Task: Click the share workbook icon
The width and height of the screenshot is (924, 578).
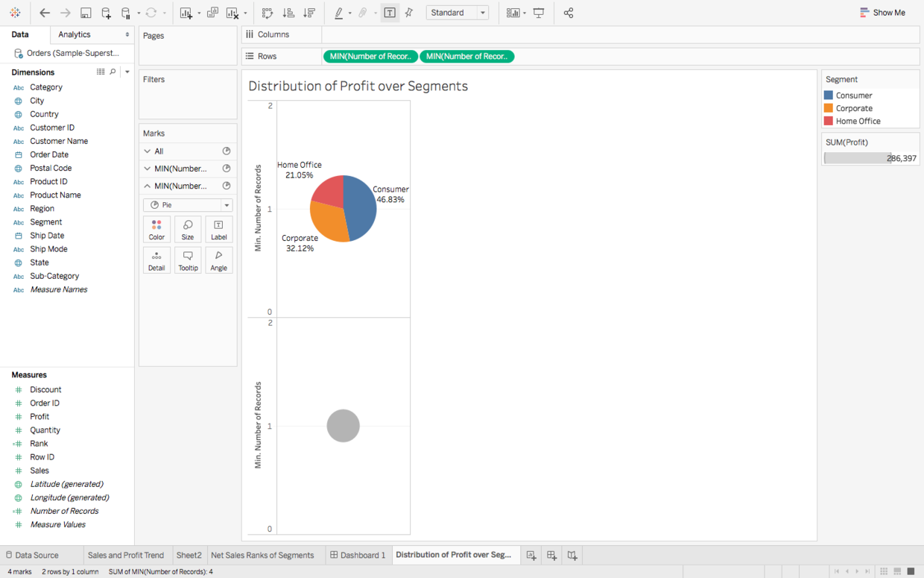Action: [x=569, y=13]
